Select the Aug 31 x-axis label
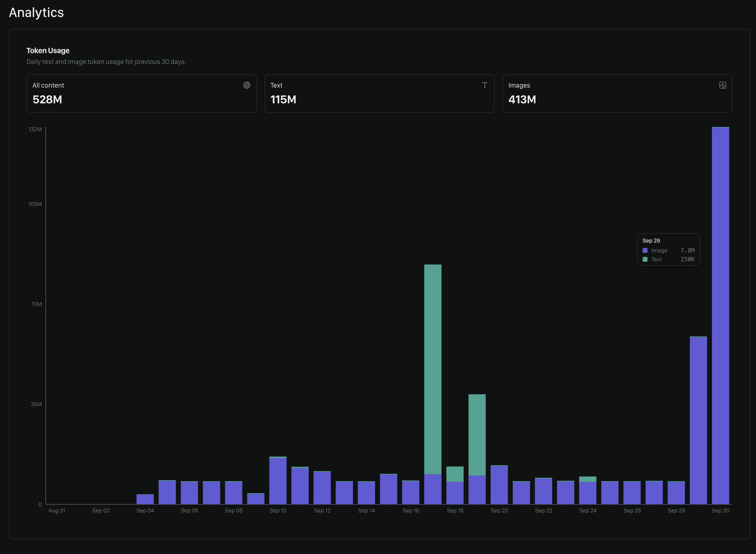The image size is (756, 554). (57, 510)
